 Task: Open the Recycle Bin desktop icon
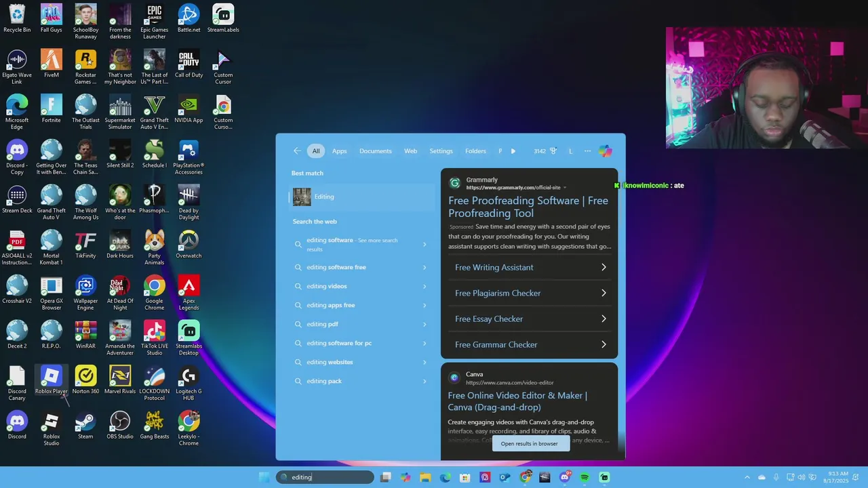(x=17, y=18)
